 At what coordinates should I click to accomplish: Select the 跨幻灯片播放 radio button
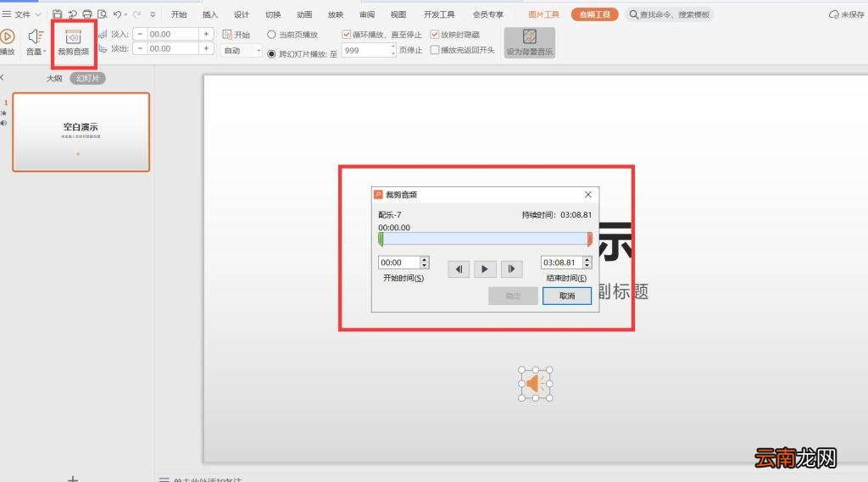pyautogui.click(x=271, y=53)
